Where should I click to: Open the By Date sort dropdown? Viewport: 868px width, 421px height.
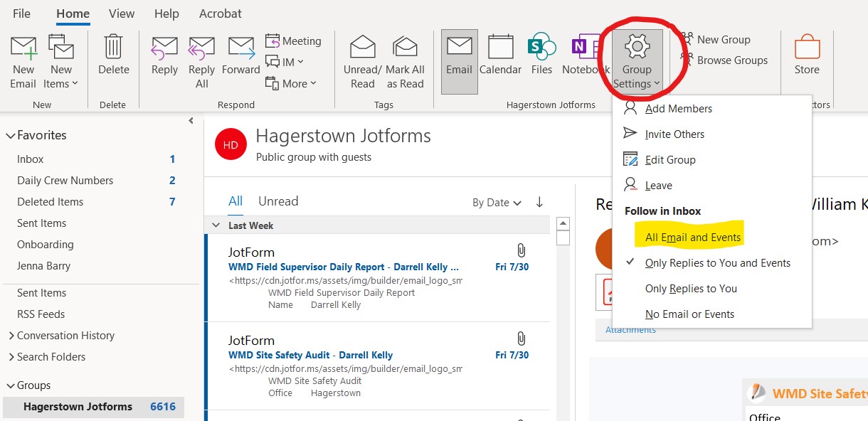tap(497, 203)
